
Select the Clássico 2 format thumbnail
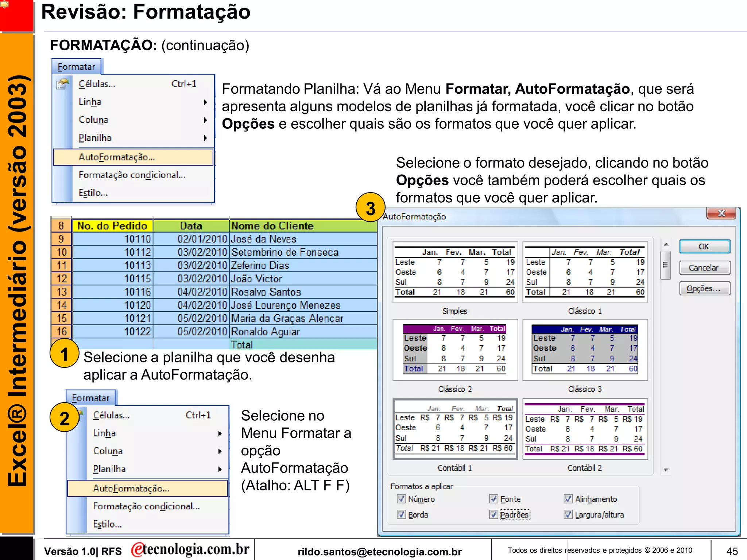point(455,350)
